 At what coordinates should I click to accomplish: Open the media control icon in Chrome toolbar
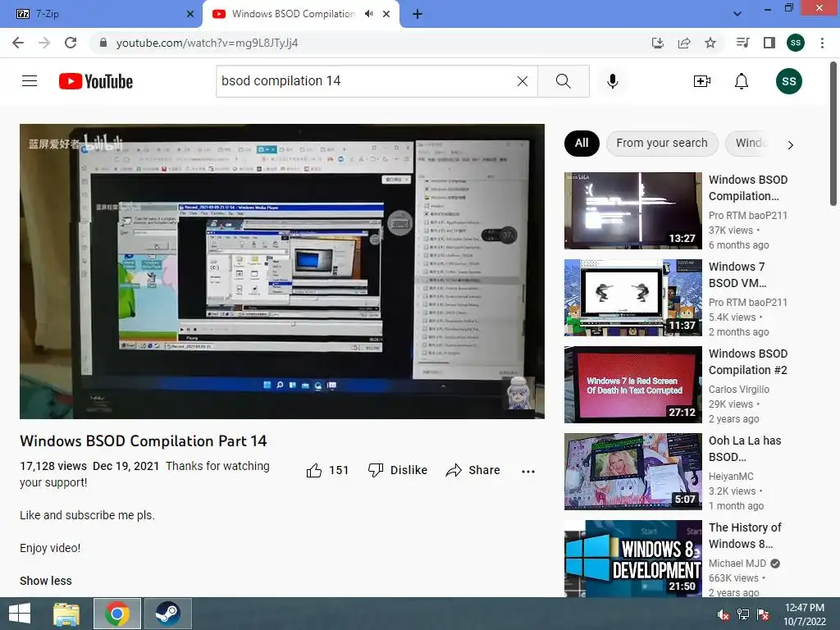tap(742, 43)
